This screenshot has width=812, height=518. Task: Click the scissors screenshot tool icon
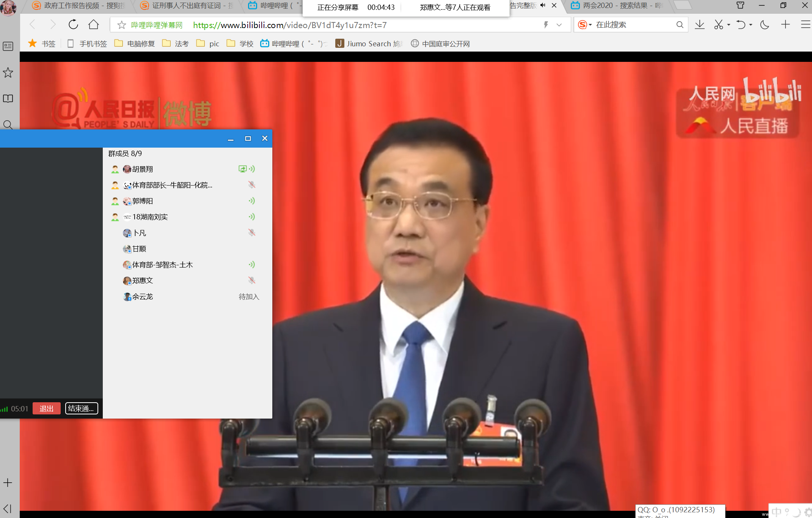point(718,25)
